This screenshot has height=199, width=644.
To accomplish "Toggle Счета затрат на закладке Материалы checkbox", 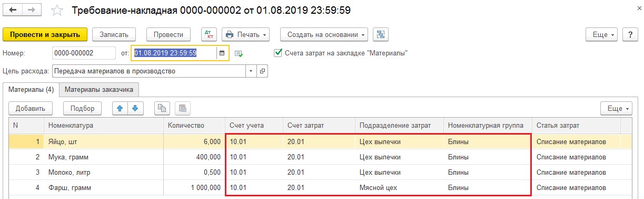I will click(278, 53).
